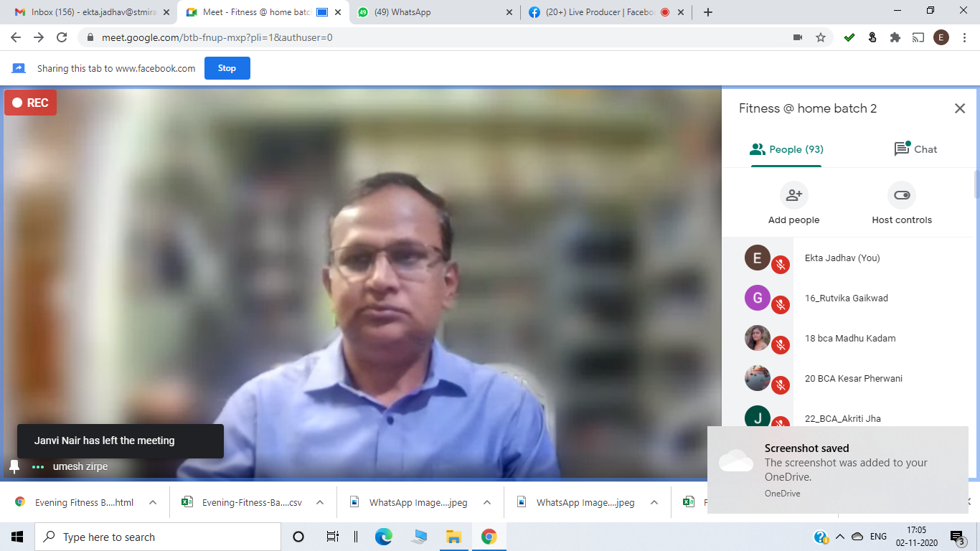Click the Add people icon
The image size is (980, 551).
(793, 195)
